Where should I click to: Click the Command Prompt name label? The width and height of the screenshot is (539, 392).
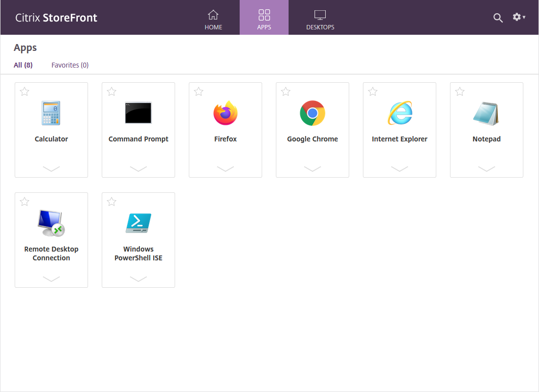coord(138,139)
